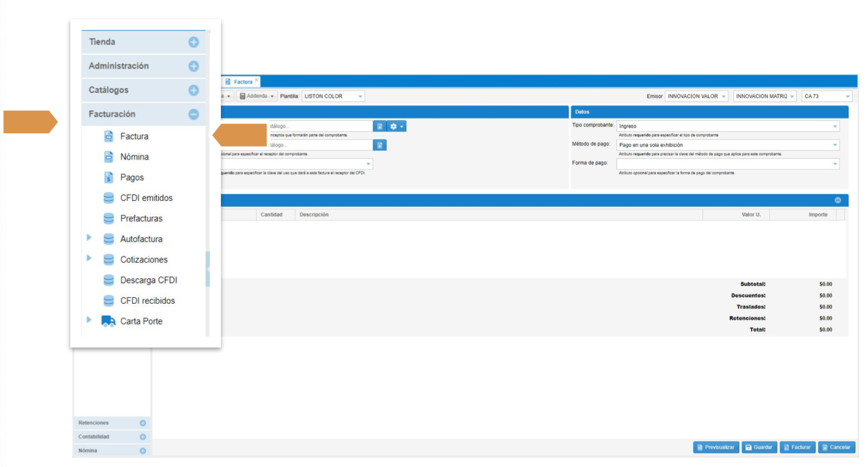The image size is (868, 467).
Task: Collapse Facturación with the minus icon
Action: pyautogui.click(x=193, y=115)
